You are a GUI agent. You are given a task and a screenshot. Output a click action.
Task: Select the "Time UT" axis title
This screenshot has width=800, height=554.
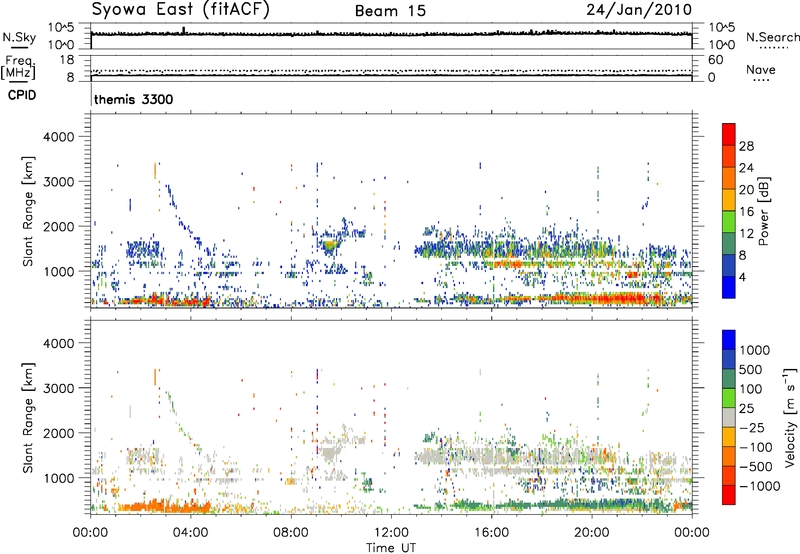point(391,548)
